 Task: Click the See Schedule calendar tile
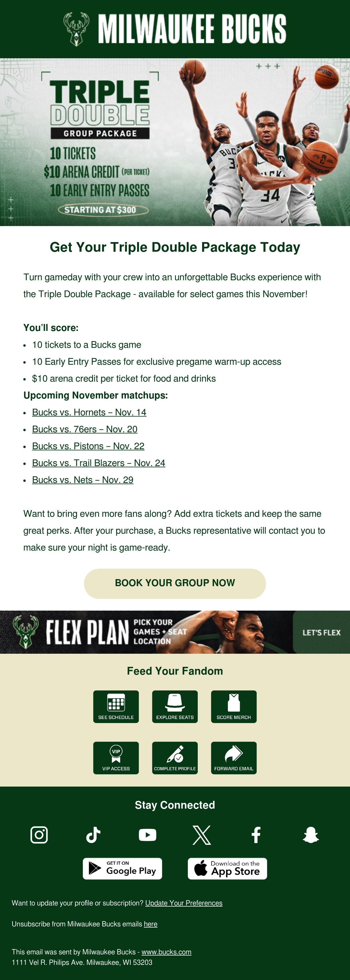116,707
